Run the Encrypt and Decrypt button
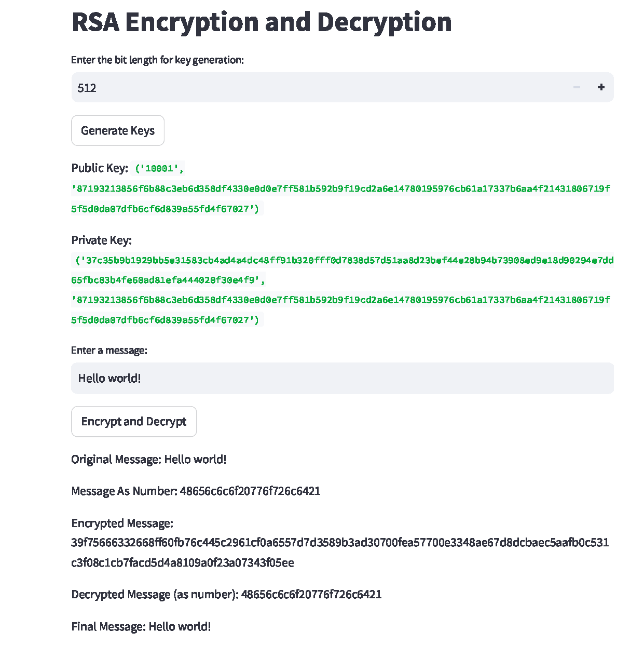The height and width of the screenshot is (658, 644). (134, 421)
